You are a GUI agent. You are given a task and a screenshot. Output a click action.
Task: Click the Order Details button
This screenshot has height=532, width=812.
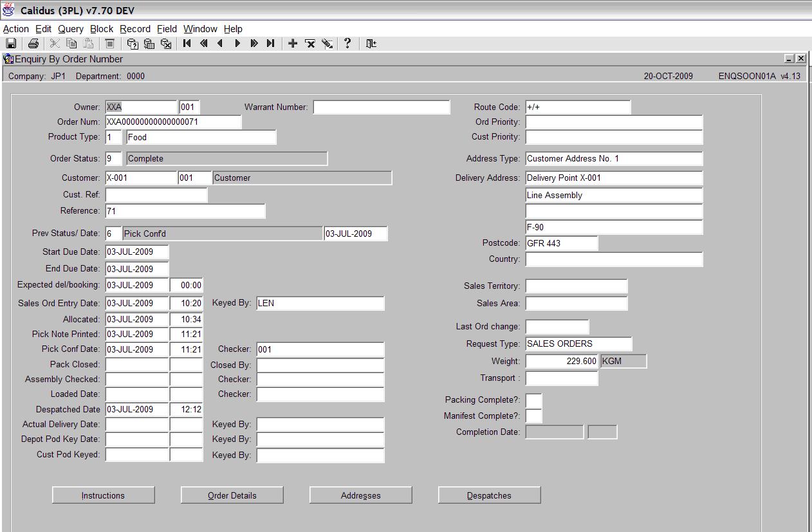(232, 495)
